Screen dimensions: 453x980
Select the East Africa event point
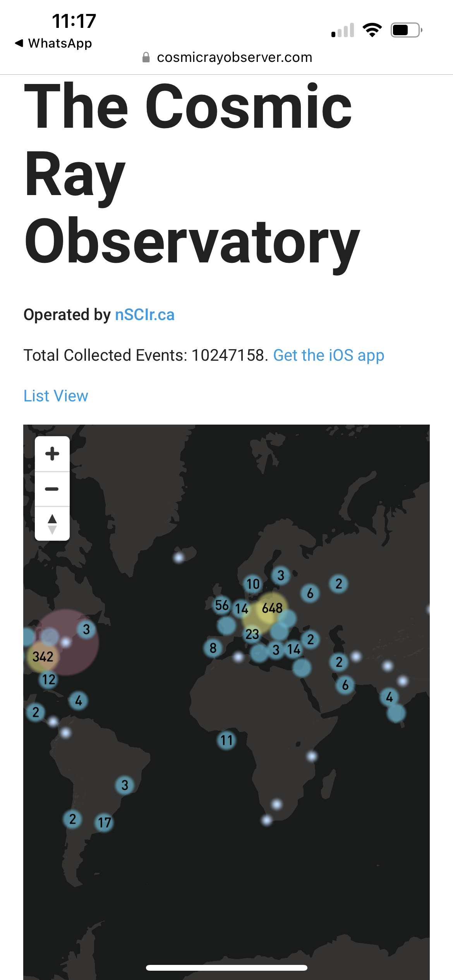[312, 756]
